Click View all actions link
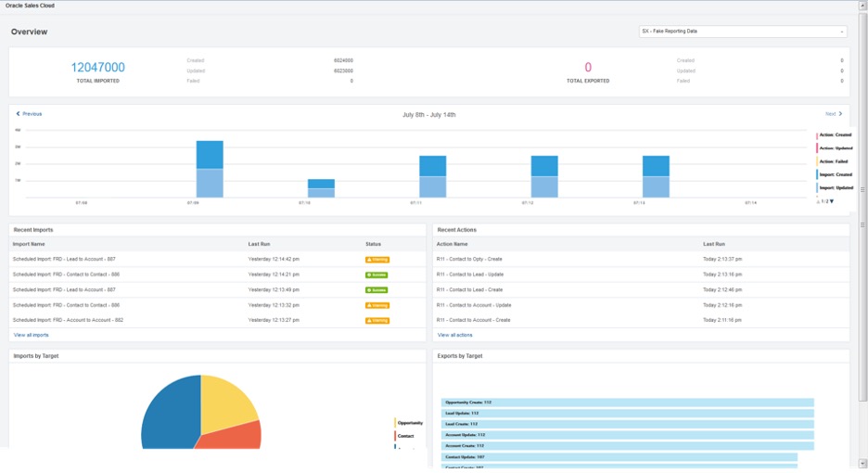 (455, 335)
